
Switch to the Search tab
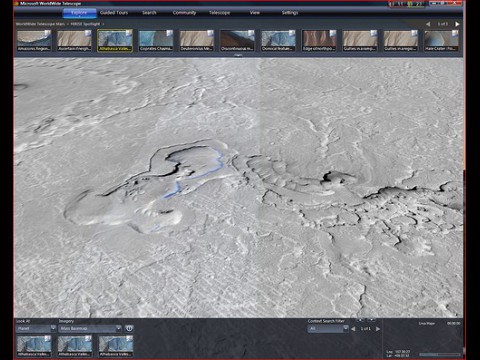click(149, 13)
